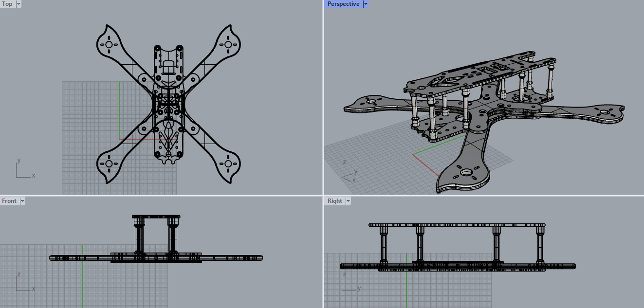Click the frame wireframe in Front view
This screenshot has width=644, height=308.
(156, 239)
